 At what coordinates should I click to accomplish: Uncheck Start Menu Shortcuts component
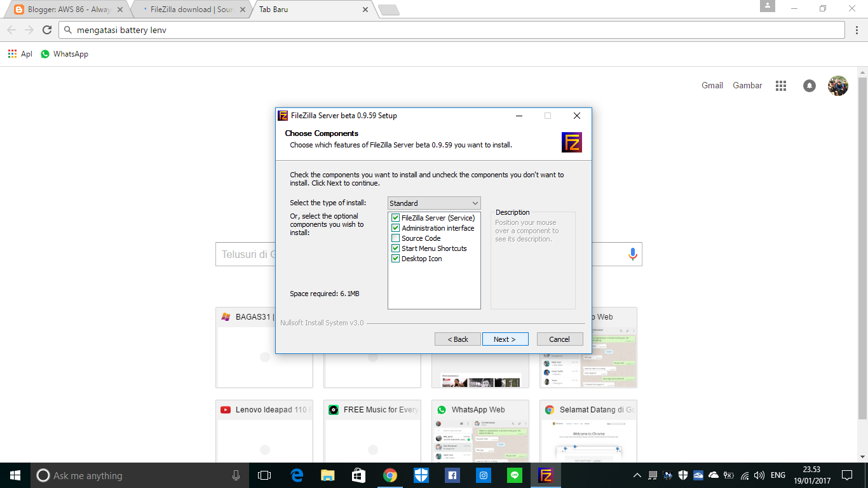(x=396, y=248)
